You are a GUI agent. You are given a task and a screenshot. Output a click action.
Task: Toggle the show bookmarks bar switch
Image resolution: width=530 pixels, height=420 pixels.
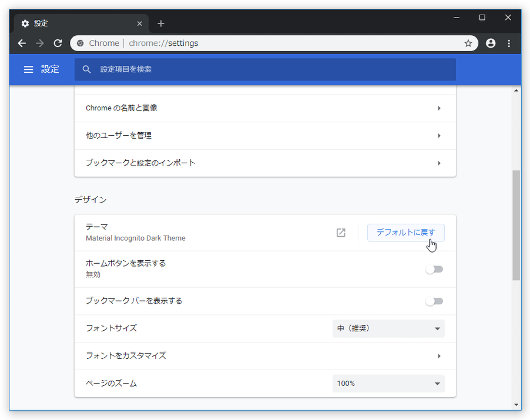434,301
